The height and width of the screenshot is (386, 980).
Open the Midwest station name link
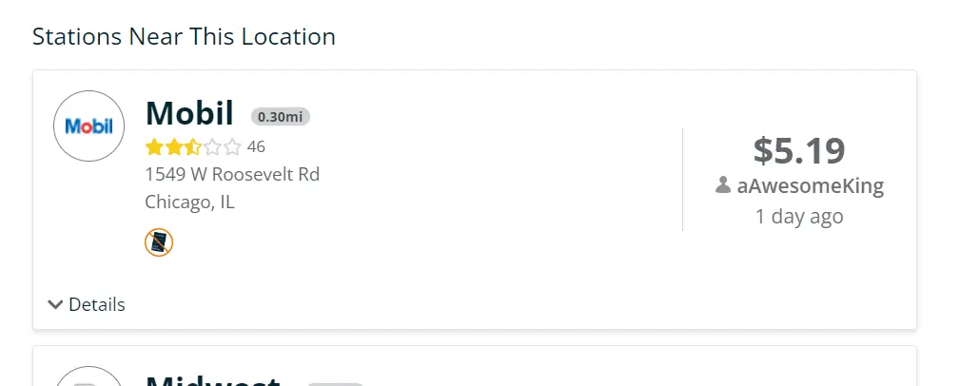(x=212, y=380)
